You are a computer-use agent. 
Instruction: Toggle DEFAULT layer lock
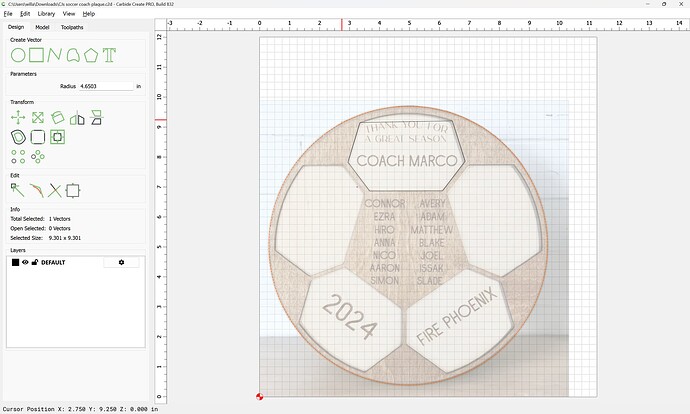coord(35,262)
